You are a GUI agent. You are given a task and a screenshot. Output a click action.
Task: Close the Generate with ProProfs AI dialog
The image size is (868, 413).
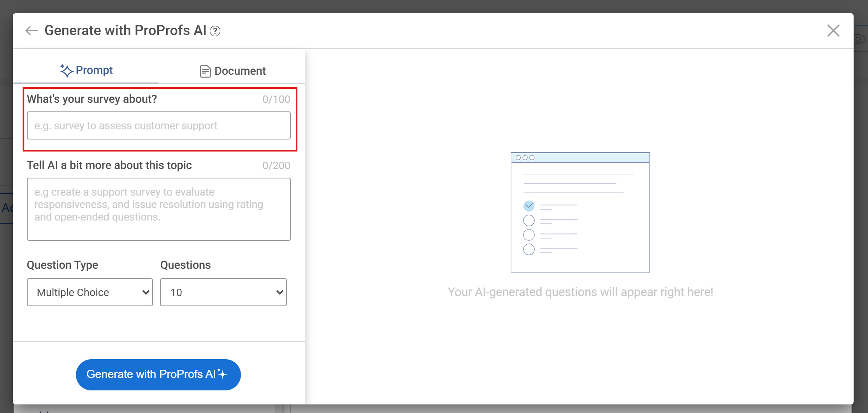coord(833,30)
